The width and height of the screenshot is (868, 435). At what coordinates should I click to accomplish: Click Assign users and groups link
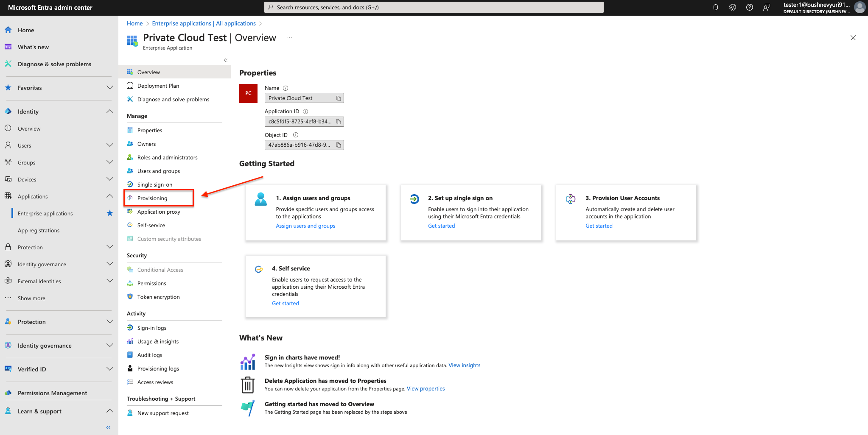pyautogui.click(x=305, y=226)
